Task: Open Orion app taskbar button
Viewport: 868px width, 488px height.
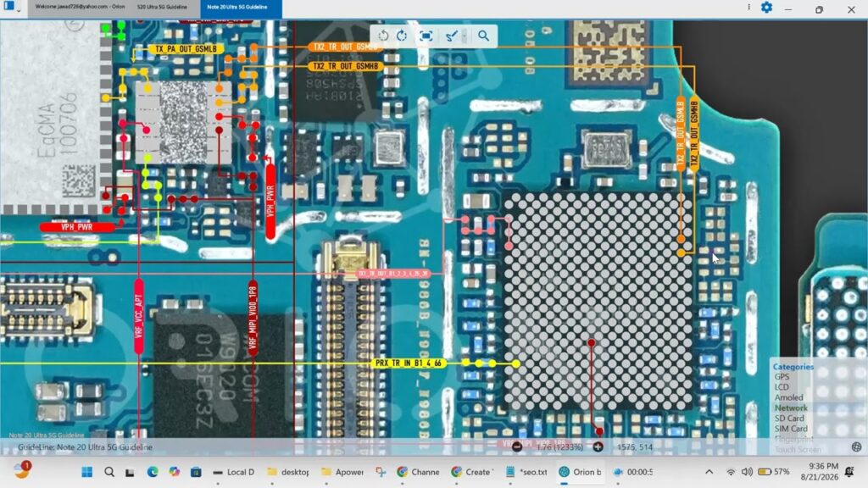Action: (580, 472)
